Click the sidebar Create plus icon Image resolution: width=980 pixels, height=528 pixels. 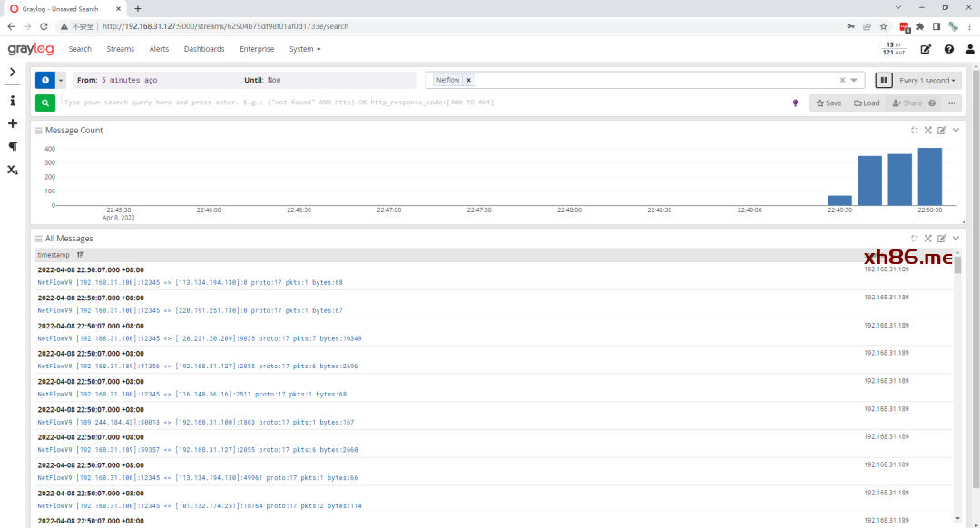(x=13, y=123)
